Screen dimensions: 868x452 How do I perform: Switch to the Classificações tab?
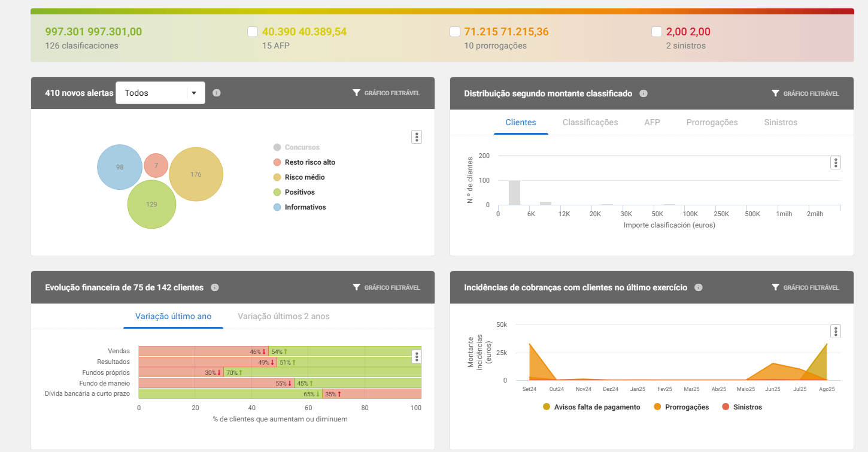click(590, 122)
